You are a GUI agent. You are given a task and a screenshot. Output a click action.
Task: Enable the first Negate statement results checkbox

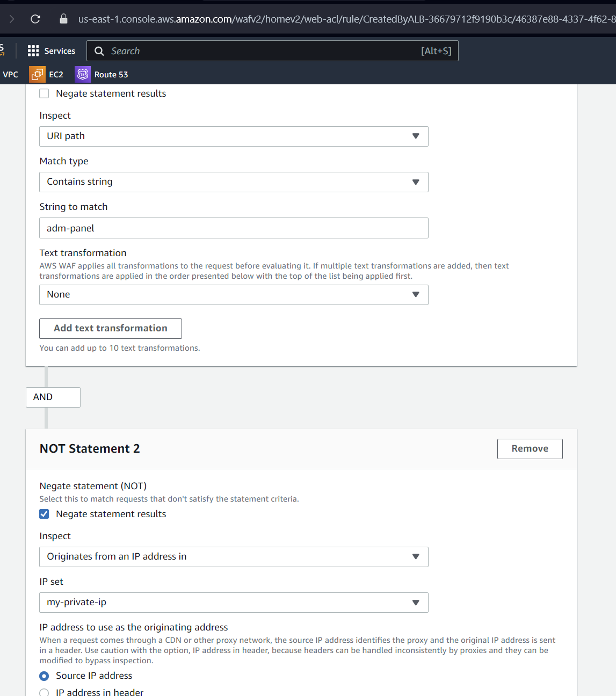click(x=45, y=93)
